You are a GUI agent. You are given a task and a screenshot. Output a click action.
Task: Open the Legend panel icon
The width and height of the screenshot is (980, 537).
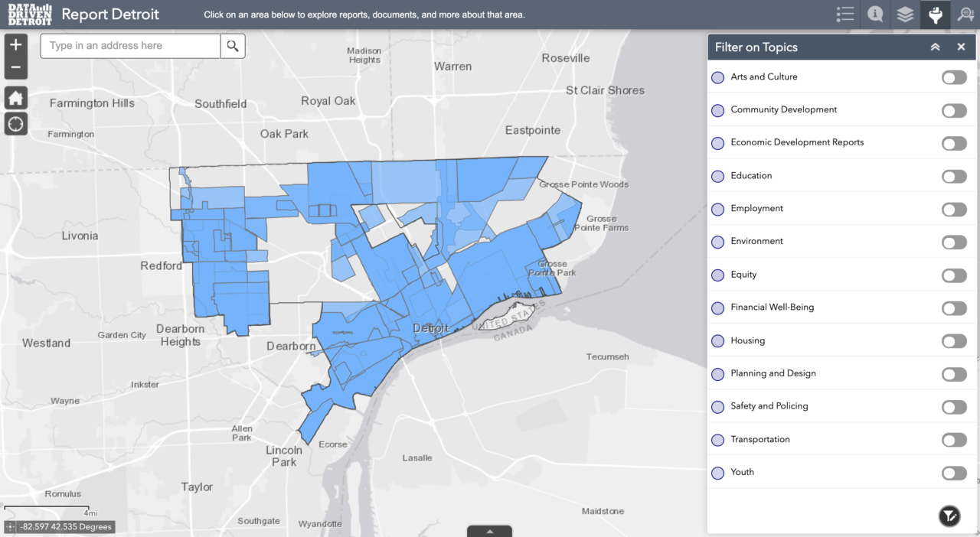[x=844, y=14]
